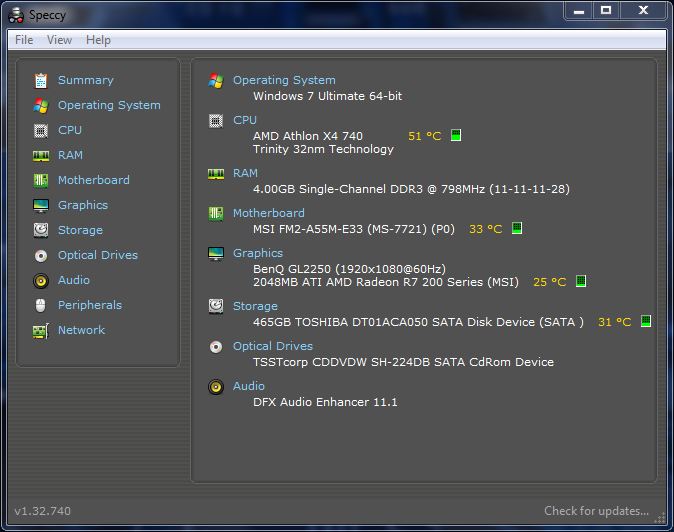The width and height of the screenshot is (674, 532).
Task: Click the Peripherals mouse icon in sidebar
Action: (40, 306)
